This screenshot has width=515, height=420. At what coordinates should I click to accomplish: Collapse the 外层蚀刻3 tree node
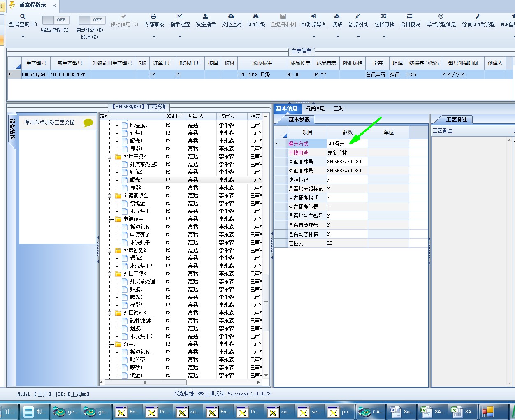pos(110,313)
